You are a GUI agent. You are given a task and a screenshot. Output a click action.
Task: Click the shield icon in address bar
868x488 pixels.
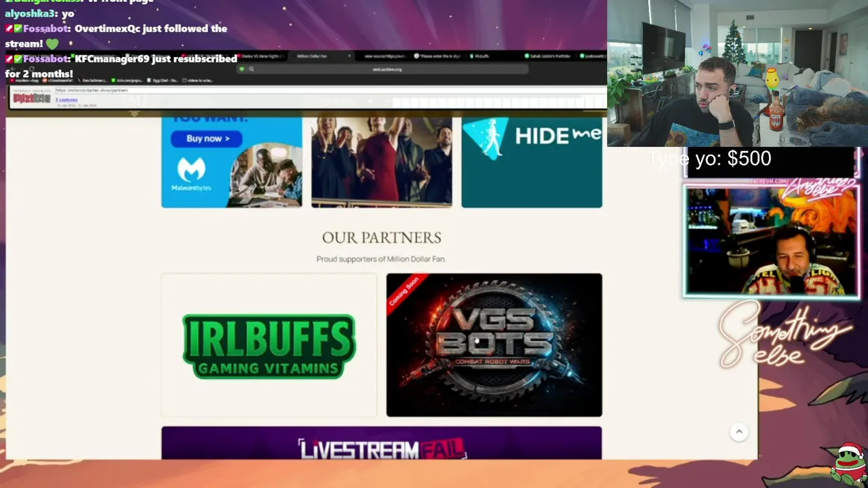tap(242, 69)
